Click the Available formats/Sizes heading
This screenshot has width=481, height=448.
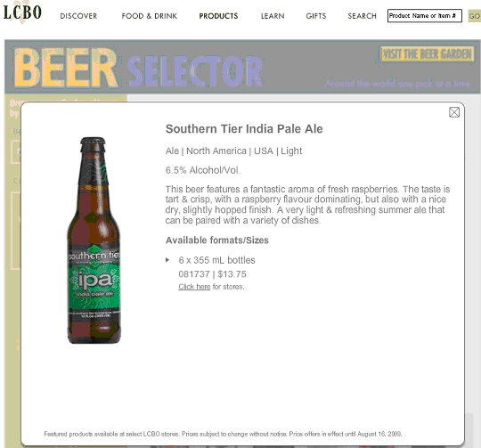click(217, 240)
